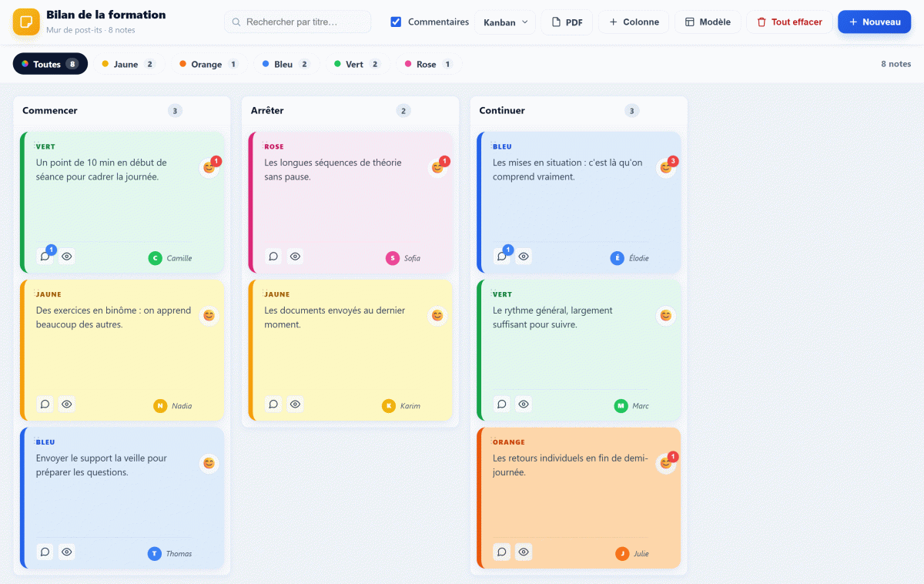
Task: React with emoji on Karim's note
Action: (x=437, y=315)
